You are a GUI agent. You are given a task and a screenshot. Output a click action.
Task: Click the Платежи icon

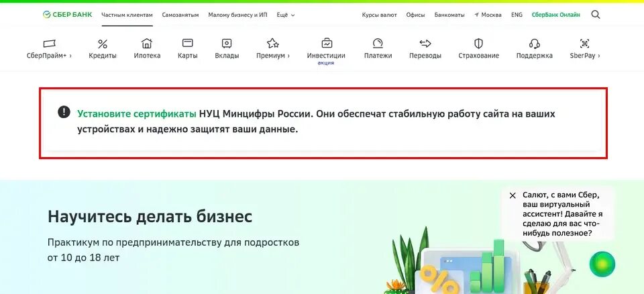click(x=378, y=43)
